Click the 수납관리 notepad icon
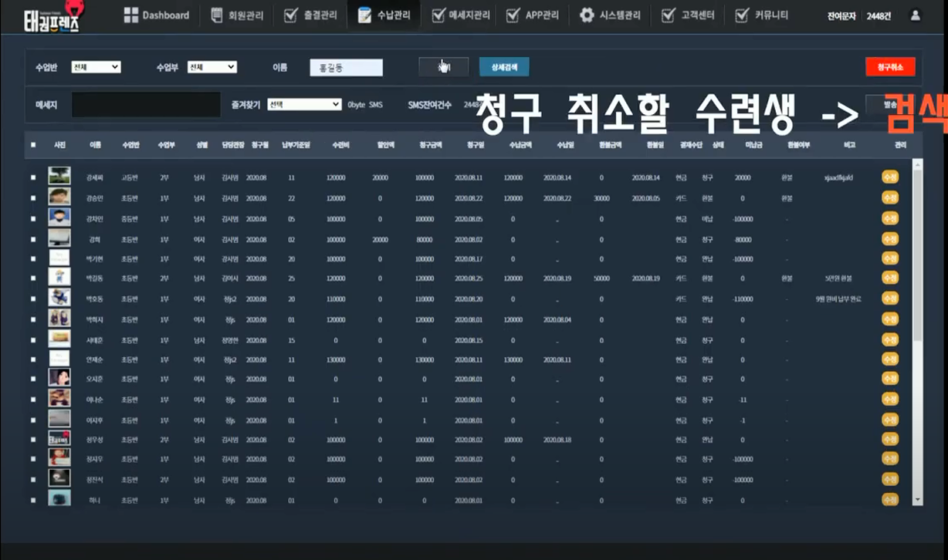 365,15
